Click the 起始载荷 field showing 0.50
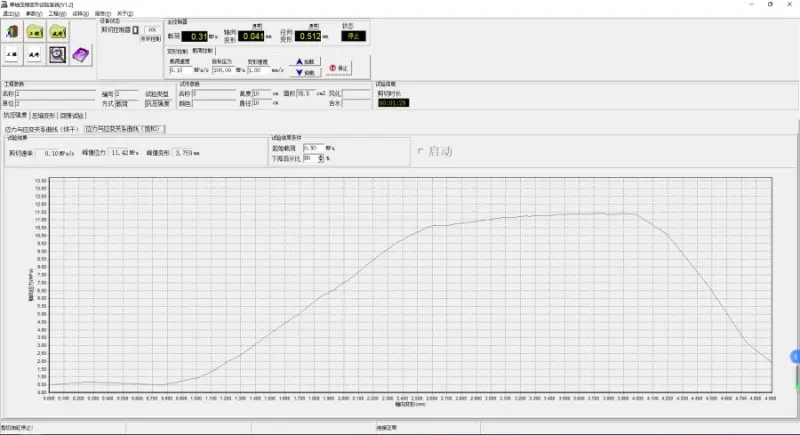This screenshot has height=435, width=800. click(313, 148)
